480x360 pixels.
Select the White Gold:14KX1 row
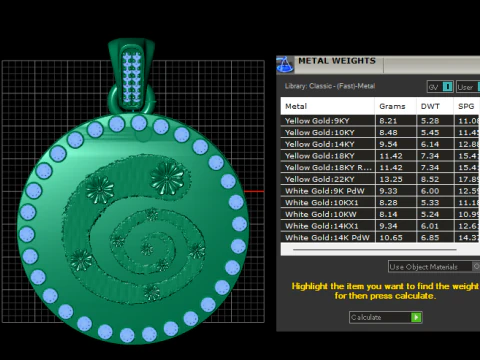(x=380, y=226)
